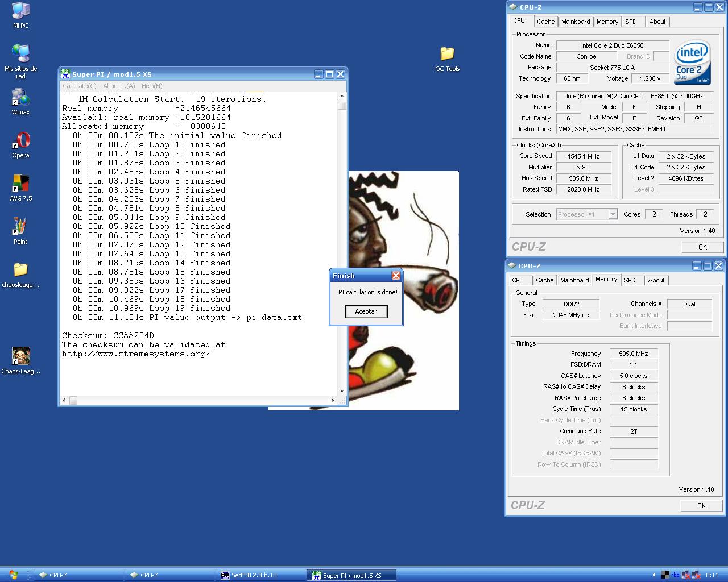Open the Calculate(C) menu in Super PI

80,86
